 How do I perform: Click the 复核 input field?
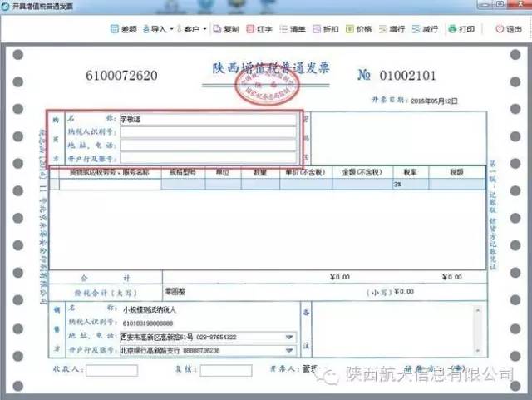pos(226,370)
